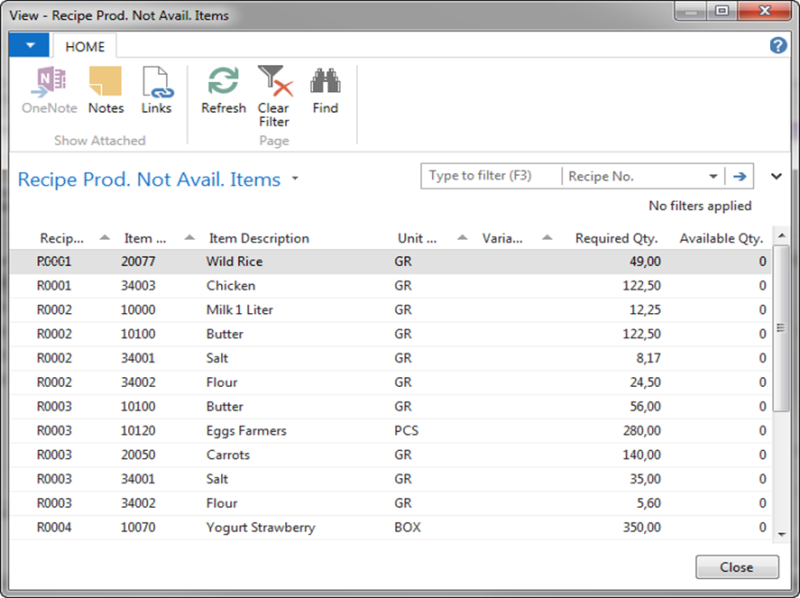
Task: Execute the filter with the blue arrow icon
Action: click(738, 176)
